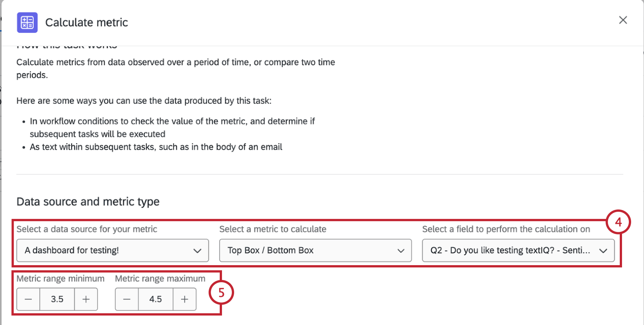Image resolution: width=644 pixels, height=325 pixels.
Task: Click the 'Select a metric to calculate' label
Action: 272,229
